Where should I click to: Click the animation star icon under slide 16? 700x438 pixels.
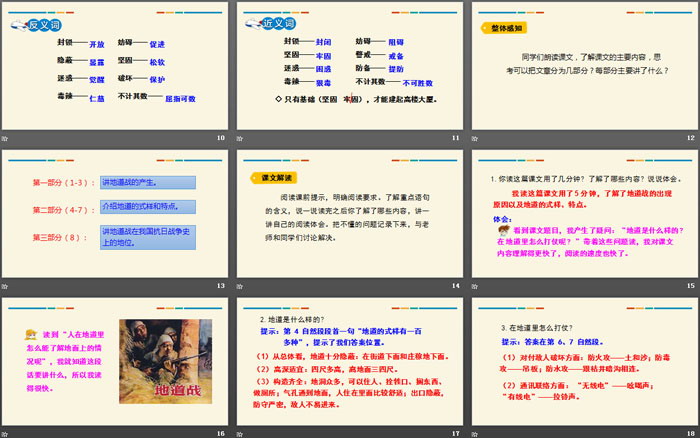(x=5, y=434)
